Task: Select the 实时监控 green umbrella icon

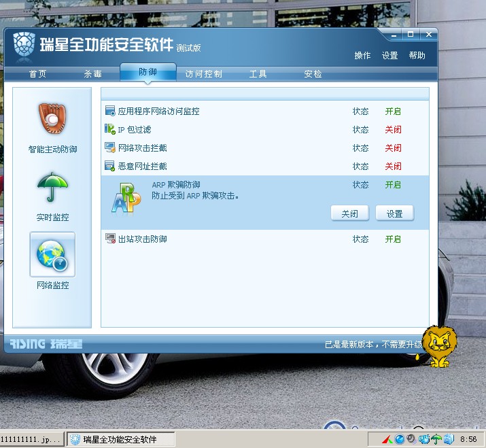Action: click(52, 187)
